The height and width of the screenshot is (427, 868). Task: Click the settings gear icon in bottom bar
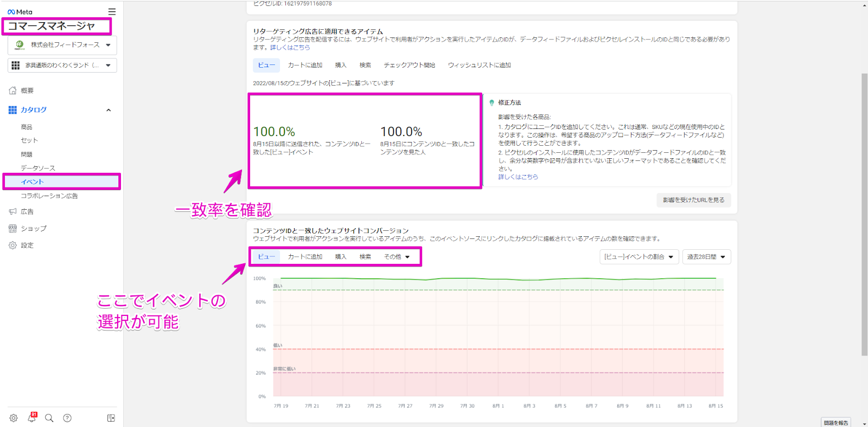14,418
